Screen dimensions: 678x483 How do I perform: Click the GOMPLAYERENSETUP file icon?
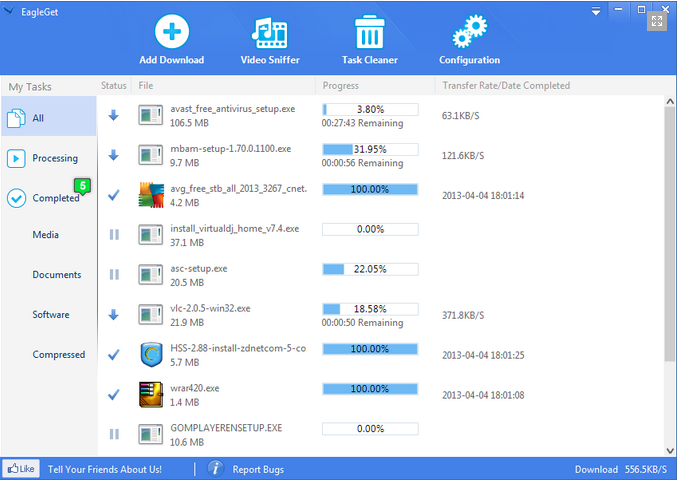click(x=150, y=434)
